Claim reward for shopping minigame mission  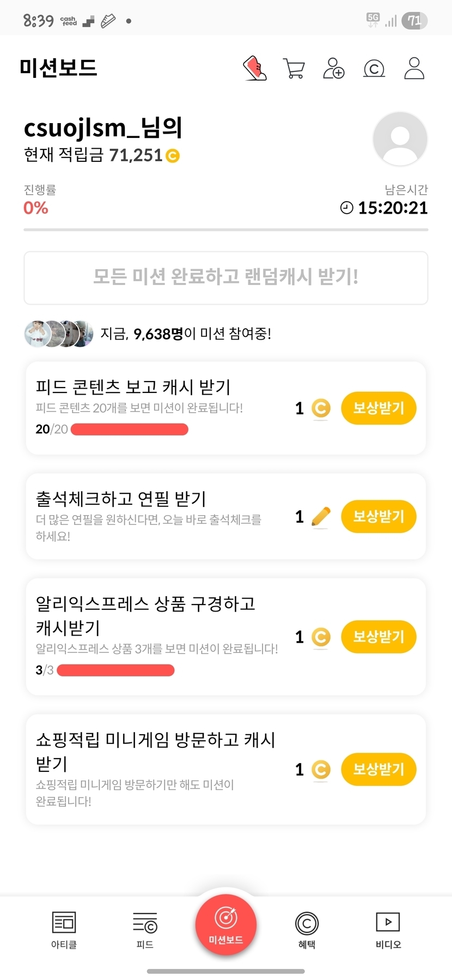(x=378, y=769)
